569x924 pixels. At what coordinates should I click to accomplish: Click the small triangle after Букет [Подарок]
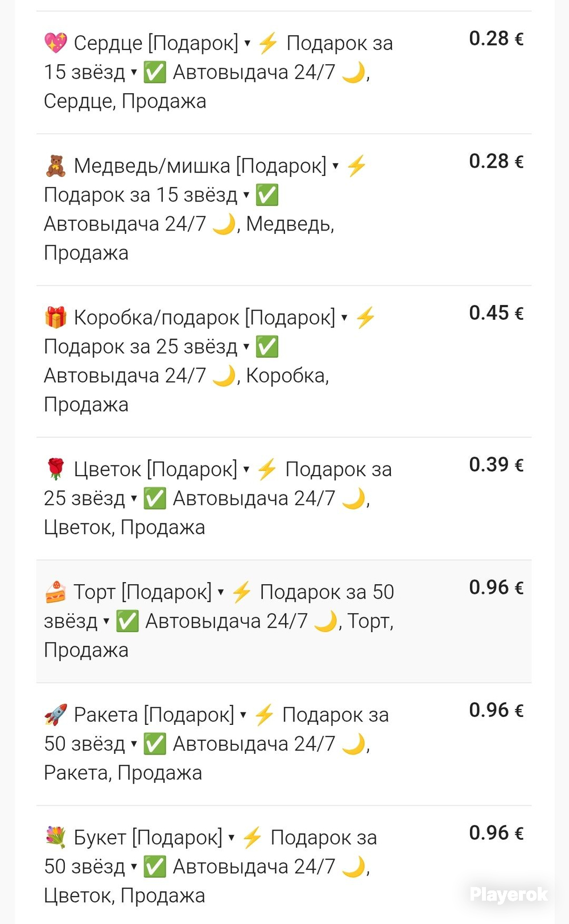pos(232,838)
